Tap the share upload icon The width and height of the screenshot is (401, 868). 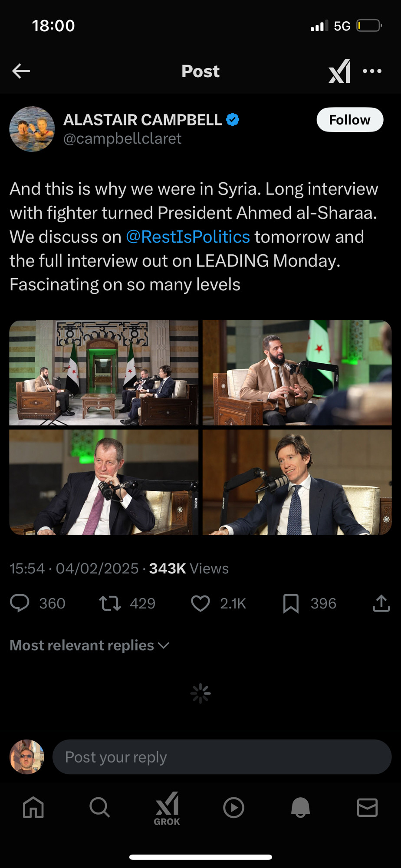coord(381,603)
